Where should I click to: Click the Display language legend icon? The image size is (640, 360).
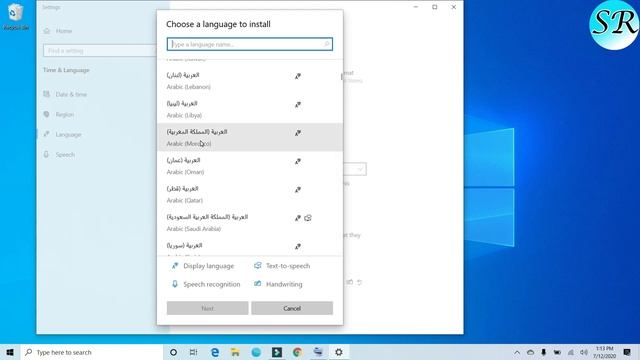pyautogui.click(x=175, y=266)
